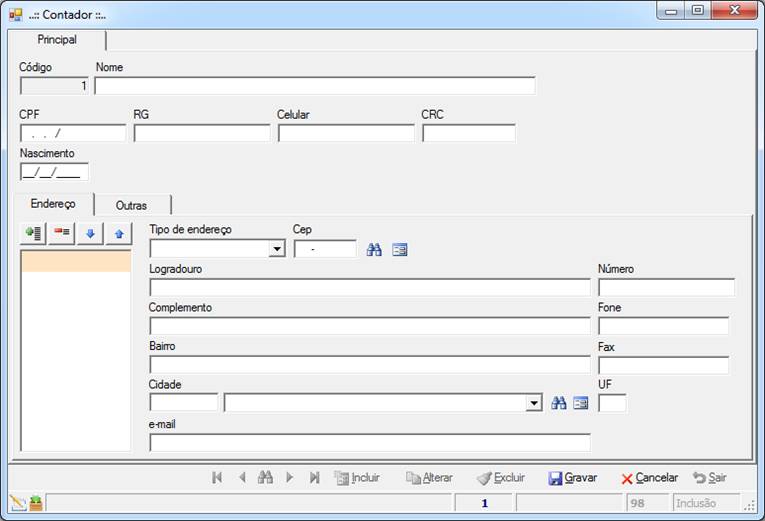Image resolution: width=765 pixels, height=521 pixels.
Task: Click the Celular input field
Action: click(x=346, y=133)
